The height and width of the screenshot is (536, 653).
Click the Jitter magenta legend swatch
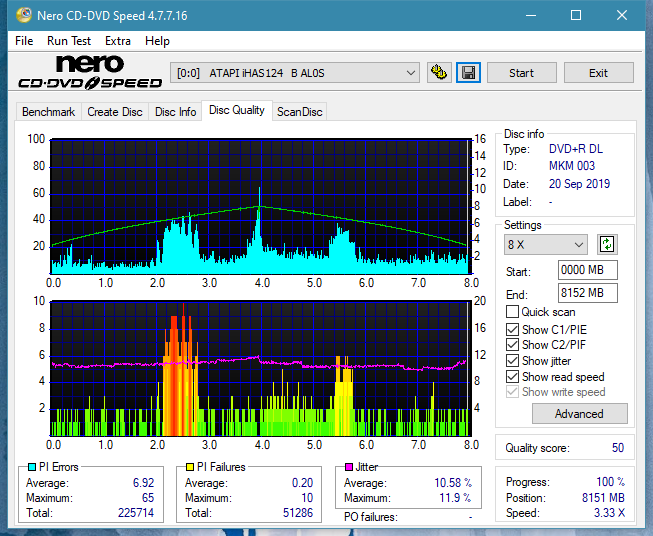[x=349, y=467]
